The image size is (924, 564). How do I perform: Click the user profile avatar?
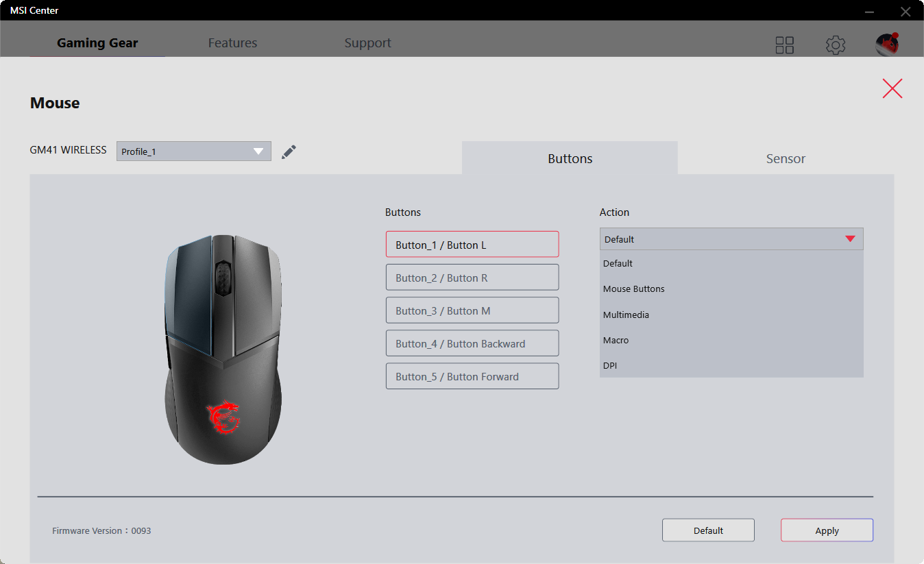coord(888,45)
